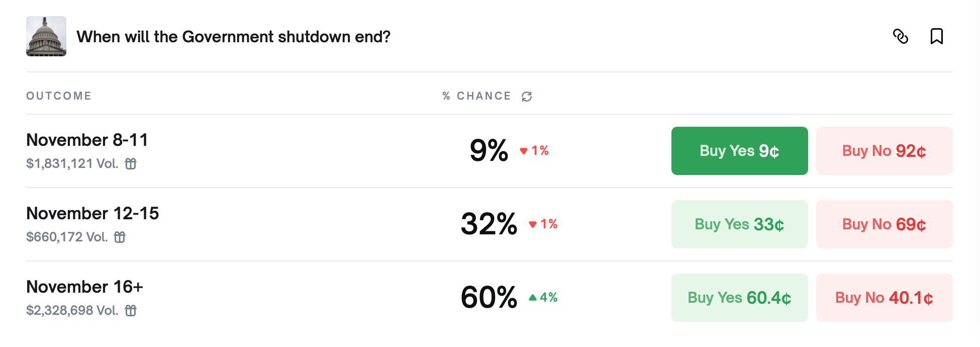Open the November 8-11 outcome row
Screen dimensions: 980x347
87,140
